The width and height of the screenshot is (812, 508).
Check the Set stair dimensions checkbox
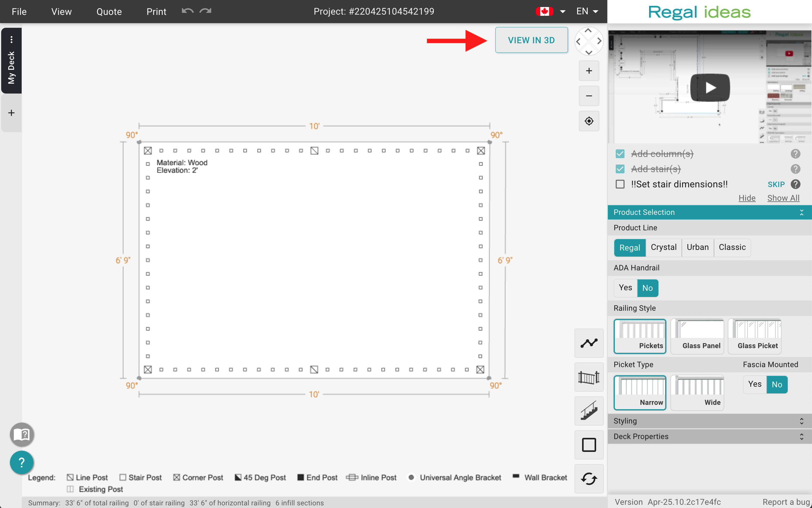(620, 184)
